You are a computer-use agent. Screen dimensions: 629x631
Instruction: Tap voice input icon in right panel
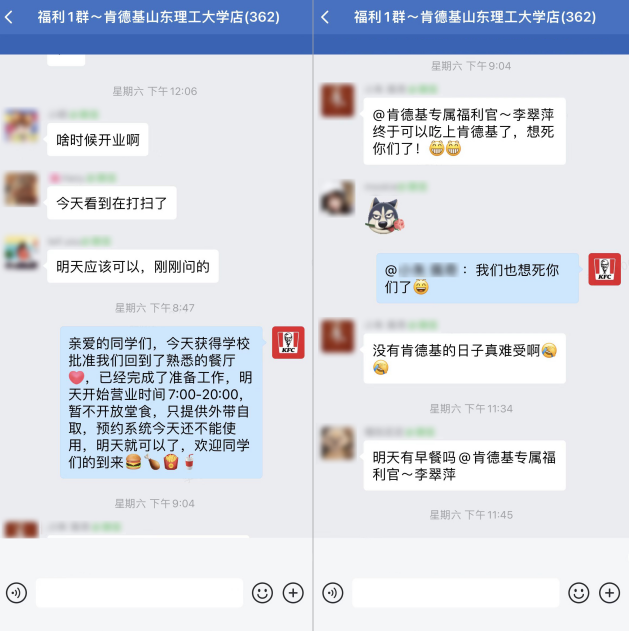pos(333,593)
